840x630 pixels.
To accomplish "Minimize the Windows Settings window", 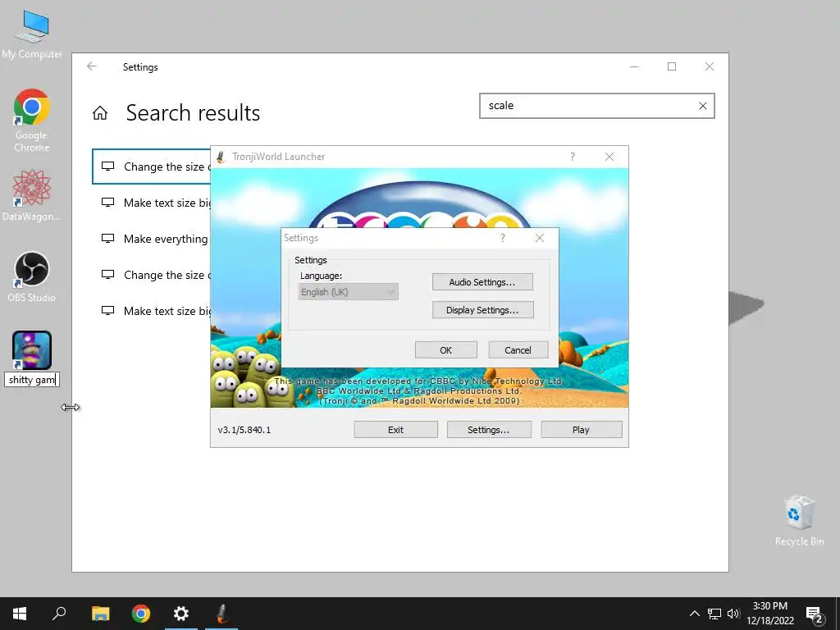I will tap(634, 66).
